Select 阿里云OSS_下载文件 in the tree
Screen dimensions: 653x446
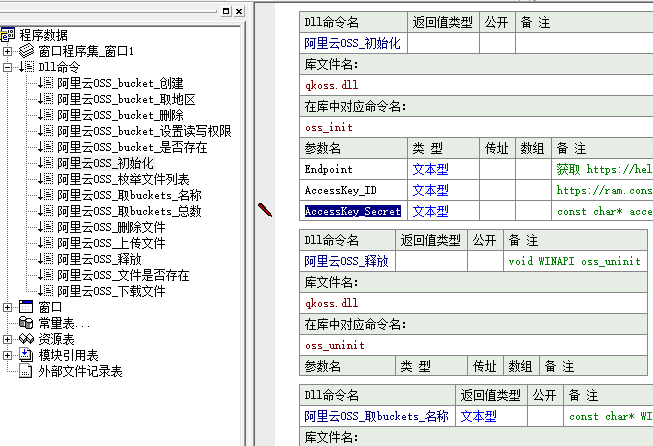(x=111, y=291)
